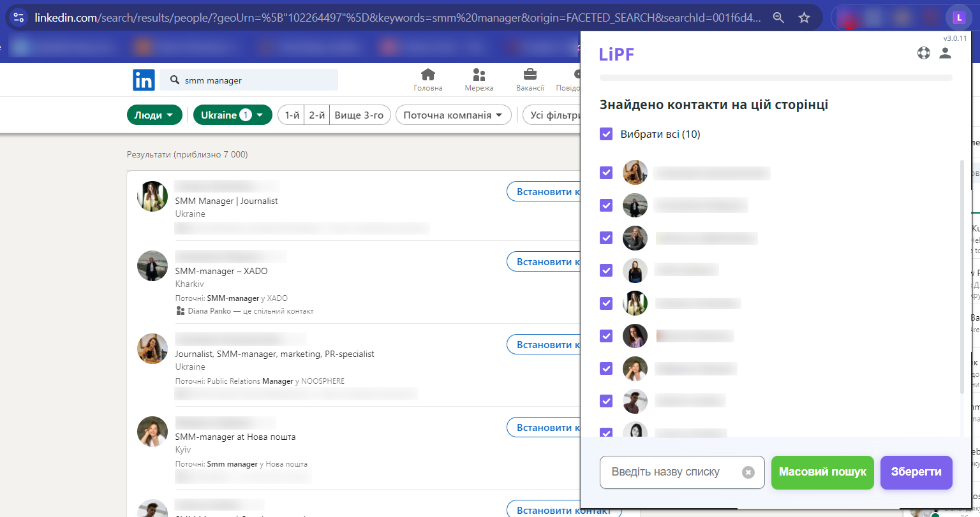Image resolution: width=980 pixels, height=517 pixels.
Task: Uncheck the fifth contact in LiPF list
Action: coord(606,303)
